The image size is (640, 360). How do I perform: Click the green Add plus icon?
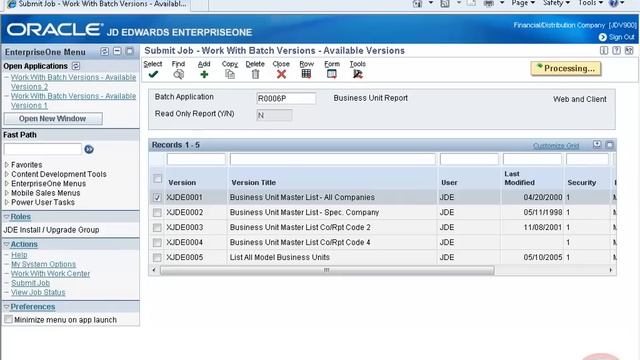(204, 74)
